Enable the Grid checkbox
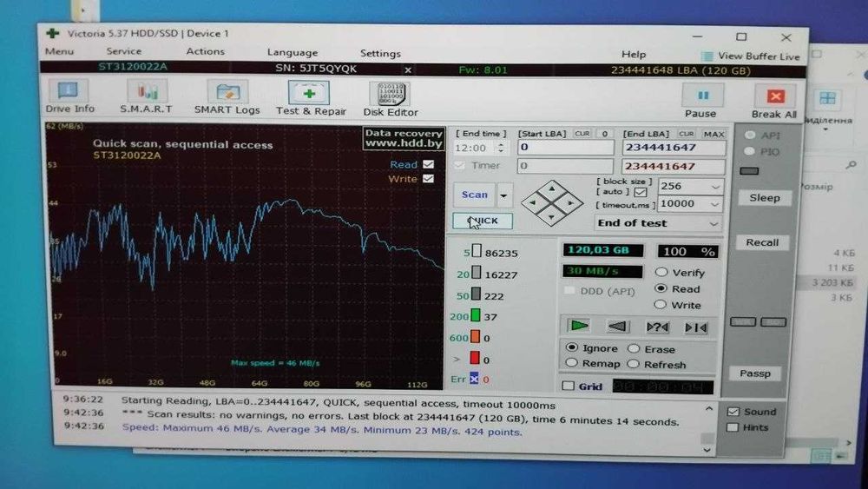868x489 pixels. coord(568,386)
